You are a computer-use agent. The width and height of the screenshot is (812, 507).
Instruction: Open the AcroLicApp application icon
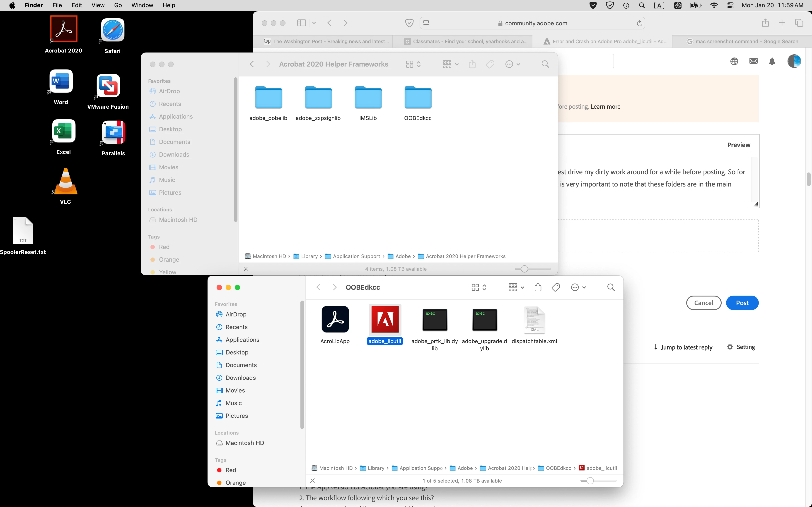(335, 319)
